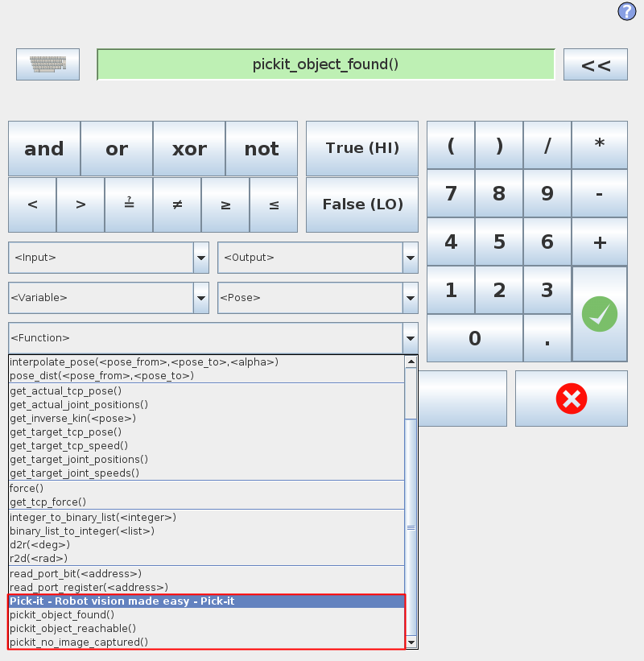Click function list scrollbar down arrow
644x661 pixels.
[411, 642]
